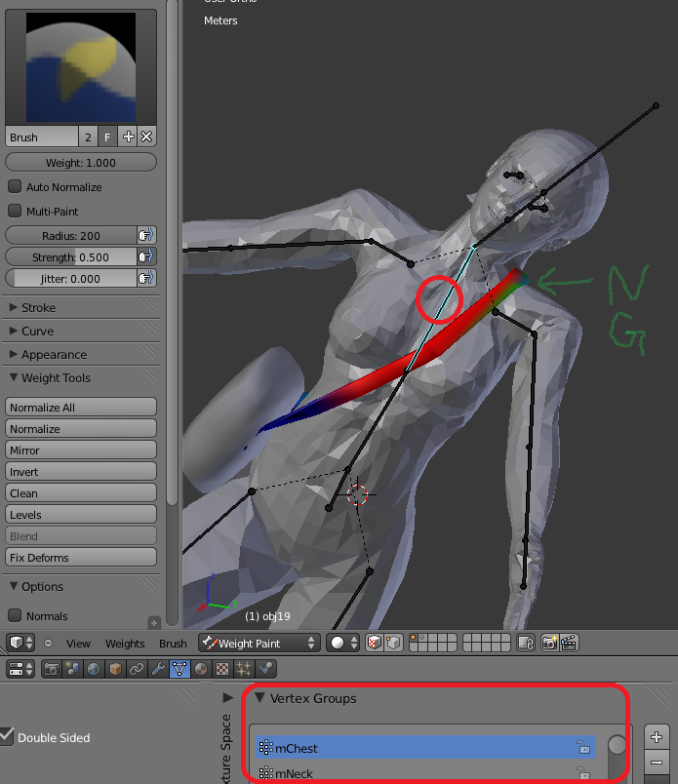Open the Physics properties tab
Screen dimensions: 678x784
tap(265, 669)
